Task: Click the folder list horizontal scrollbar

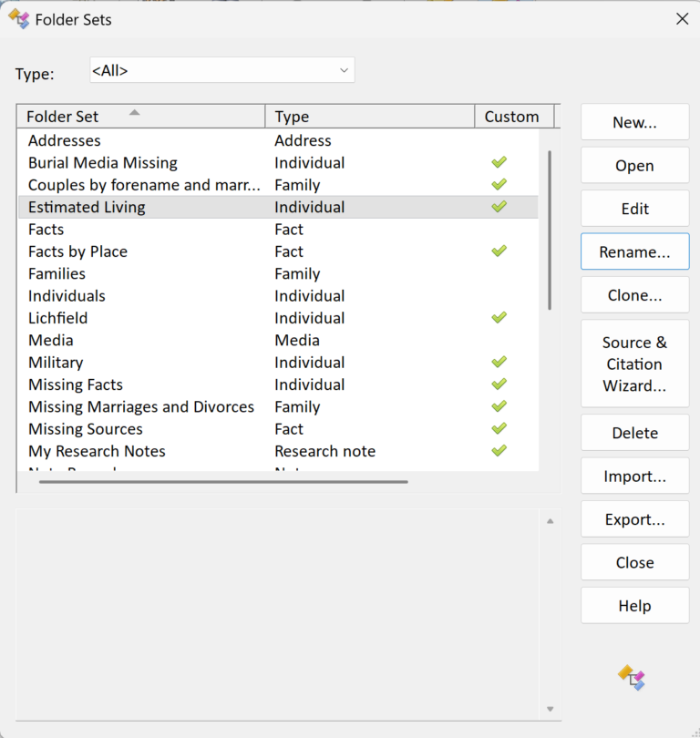Action: click(x=223, y=481)
